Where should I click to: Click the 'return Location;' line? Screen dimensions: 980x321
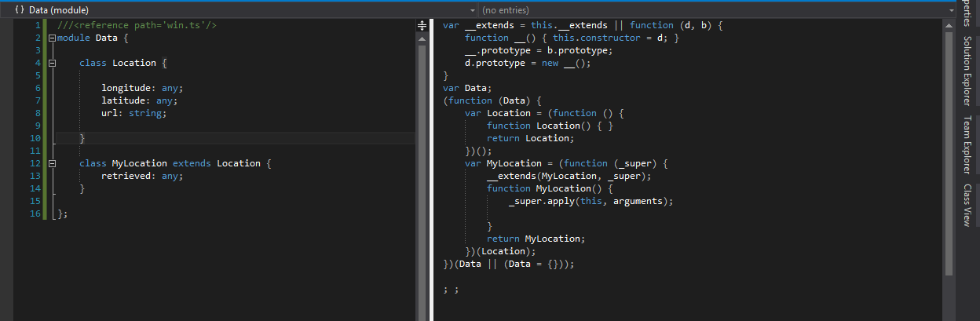531,138
